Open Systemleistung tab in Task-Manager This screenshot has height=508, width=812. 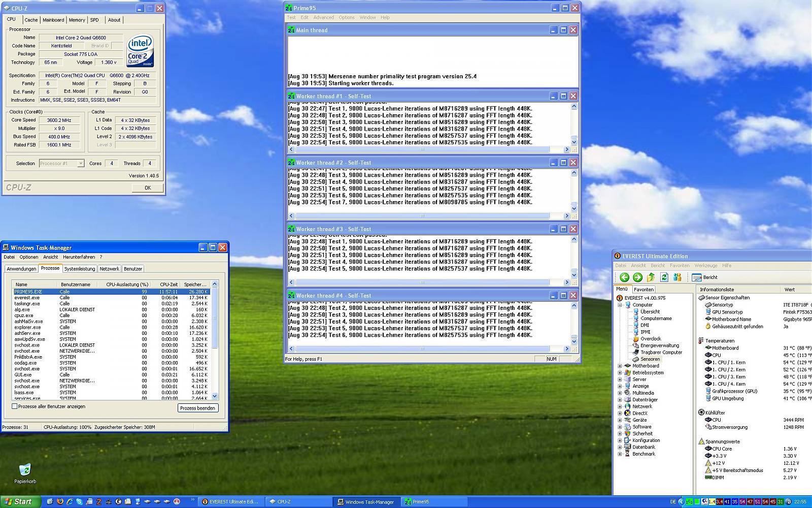80,269
